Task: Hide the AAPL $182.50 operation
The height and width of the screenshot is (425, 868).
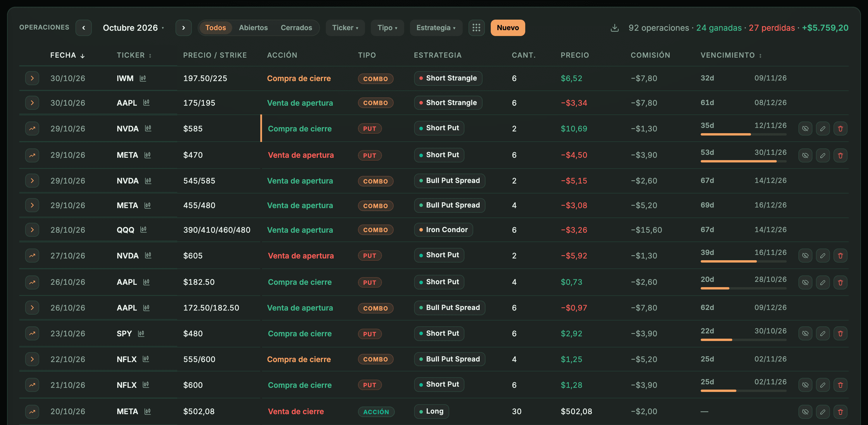Action: pos(805,283)
